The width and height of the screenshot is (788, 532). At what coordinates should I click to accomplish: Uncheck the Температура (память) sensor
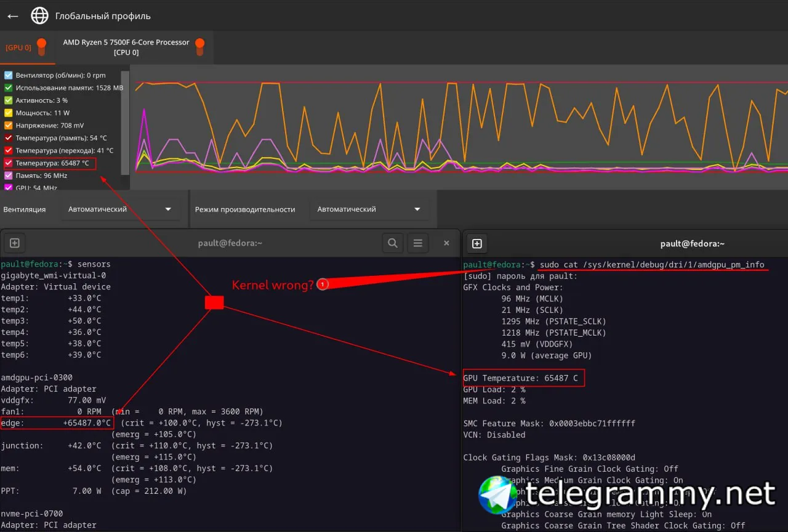click(x=9, y=138)
